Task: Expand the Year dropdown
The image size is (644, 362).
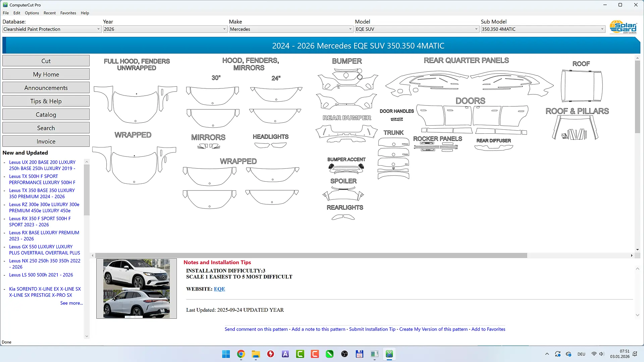Action: [224, 29]
